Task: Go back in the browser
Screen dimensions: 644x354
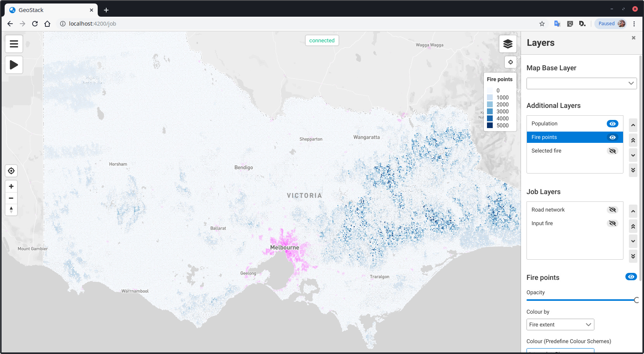Action: pyautogui.click(x=10, y=24)
